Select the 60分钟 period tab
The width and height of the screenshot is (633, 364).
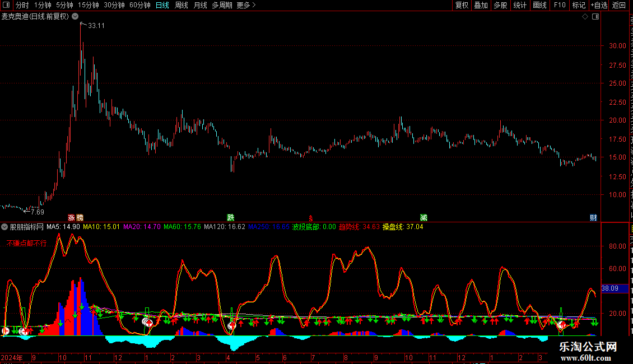[140, 5]
